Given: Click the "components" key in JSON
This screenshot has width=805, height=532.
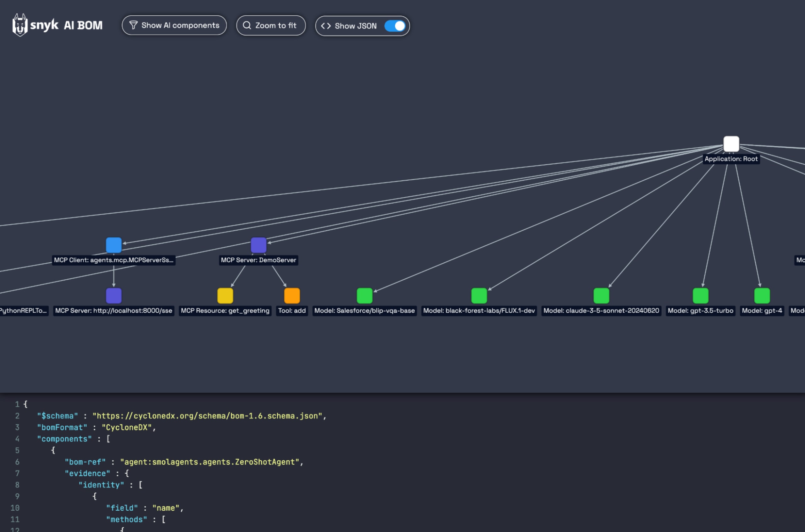Looking at the screenshot, I should [64, 439].
